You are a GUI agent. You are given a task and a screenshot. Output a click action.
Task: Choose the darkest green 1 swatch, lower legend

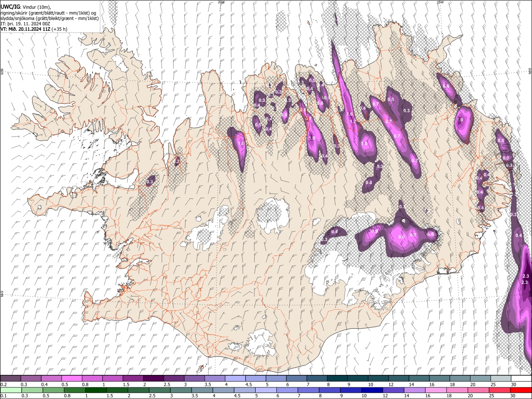[x=96, y=390]
